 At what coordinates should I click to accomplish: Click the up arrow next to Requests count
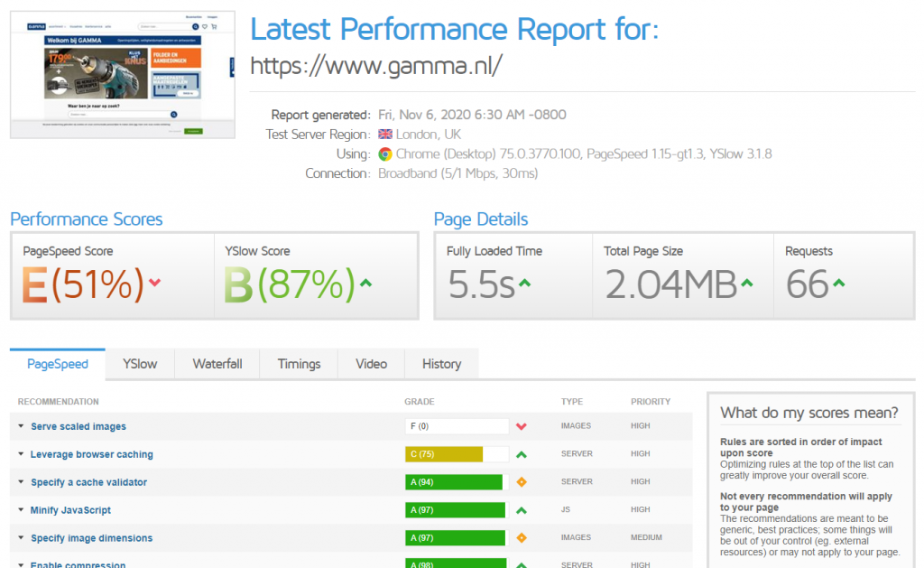838,284
